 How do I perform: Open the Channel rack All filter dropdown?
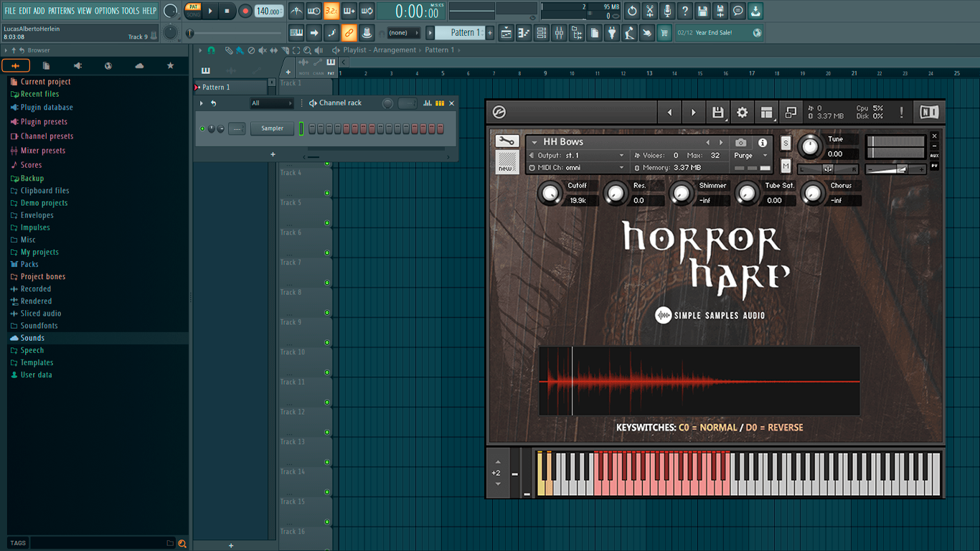(271, 103)
